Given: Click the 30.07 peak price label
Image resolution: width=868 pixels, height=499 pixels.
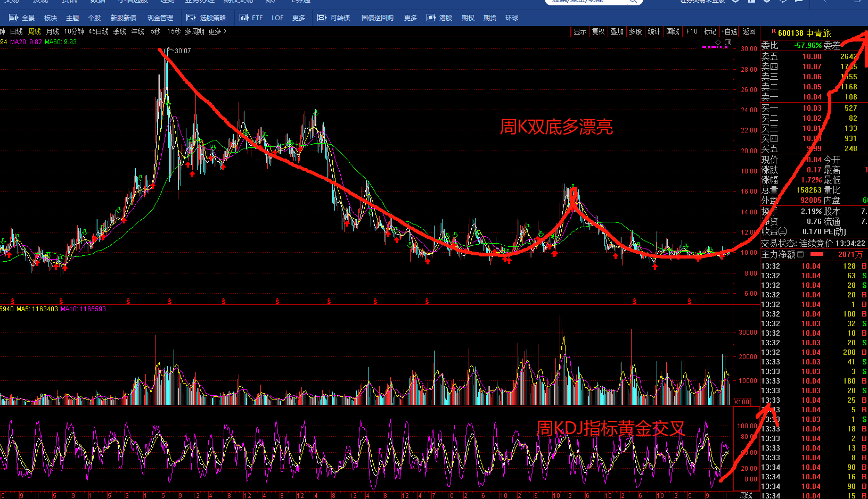Looking at the screenshot, I should point(183,51).
